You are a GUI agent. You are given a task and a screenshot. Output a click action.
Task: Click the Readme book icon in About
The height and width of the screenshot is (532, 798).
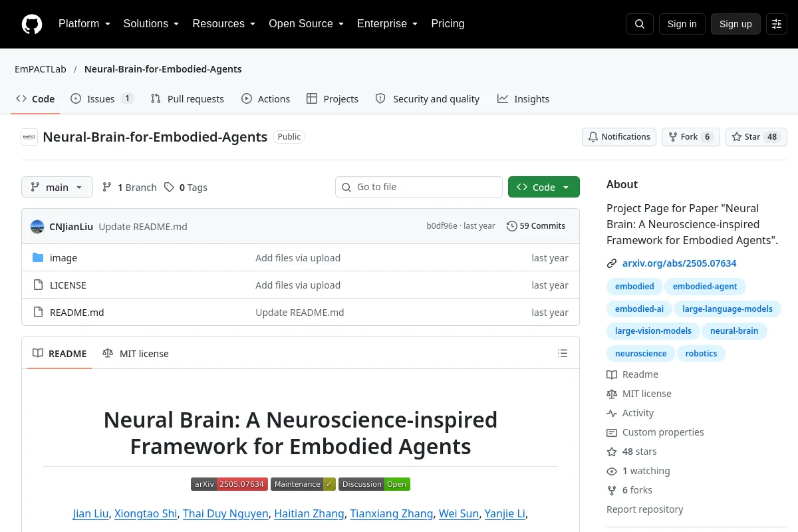click(x=612, y=374)
